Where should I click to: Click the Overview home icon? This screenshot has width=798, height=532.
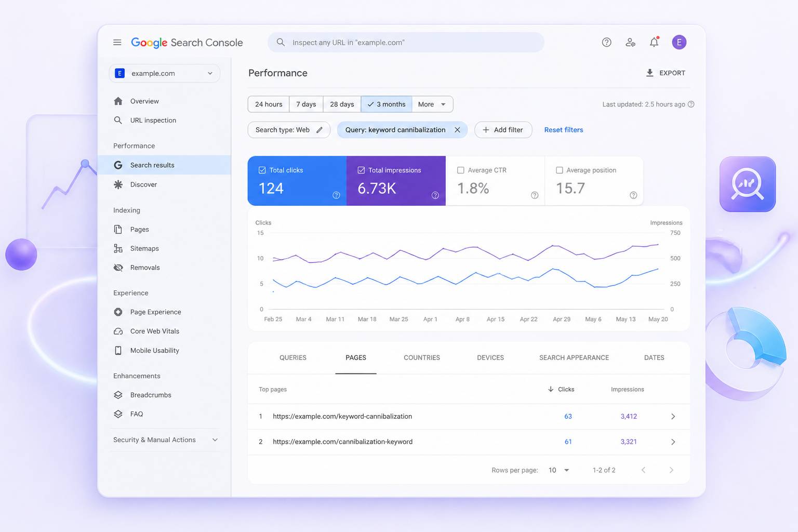tap(118, 101)
